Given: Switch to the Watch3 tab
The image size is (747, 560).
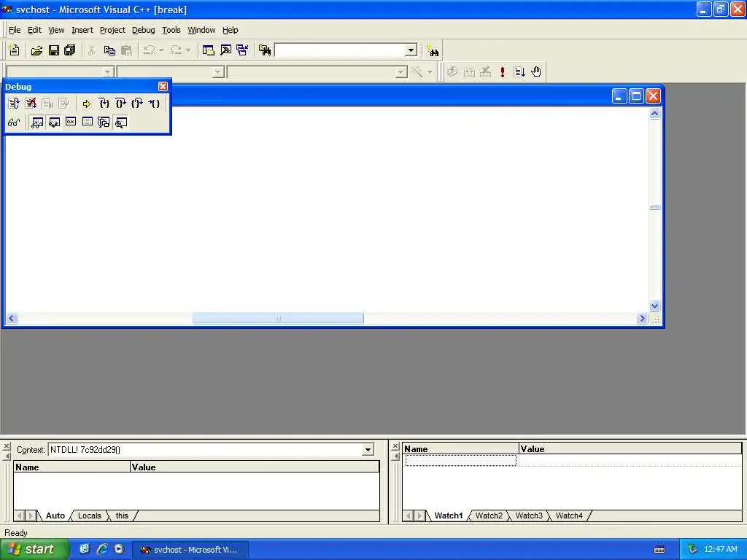Looking at the screenshot, I should pyautogui.click(x=529, y=516).
